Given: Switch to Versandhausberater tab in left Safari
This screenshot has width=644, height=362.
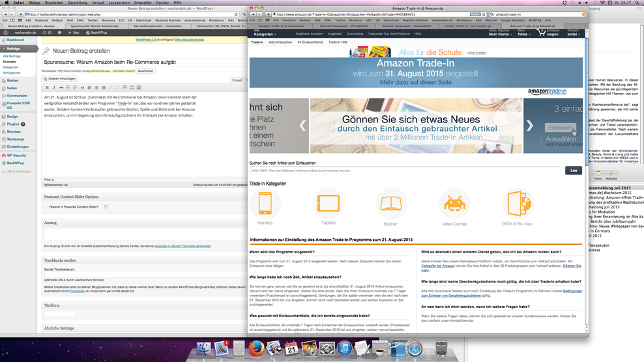Looking at the screenshot, I should coord(158,26).
